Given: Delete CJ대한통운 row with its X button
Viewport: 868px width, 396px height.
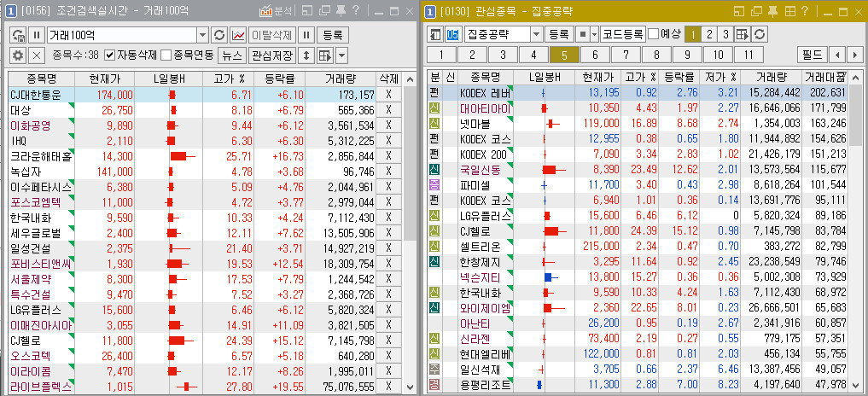Looking at the screenshot, I should tap(388, 95).
